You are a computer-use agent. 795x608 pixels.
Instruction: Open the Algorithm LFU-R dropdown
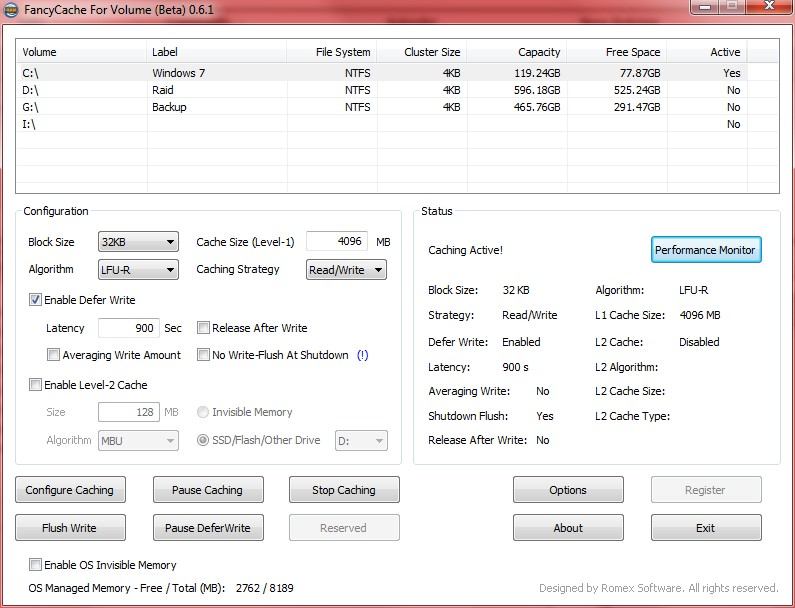click(138, 270)
